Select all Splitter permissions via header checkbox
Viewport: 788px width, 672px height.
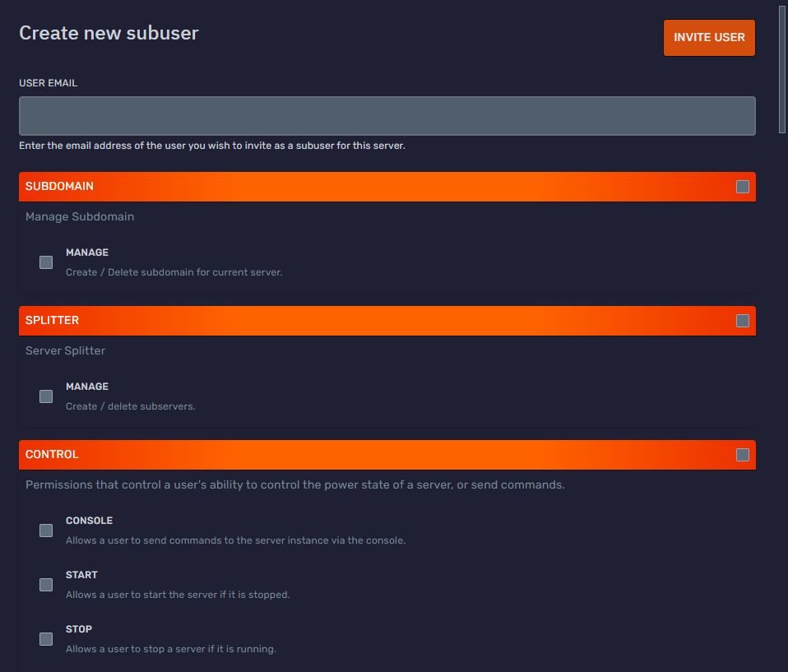click(x=743, y=321)
